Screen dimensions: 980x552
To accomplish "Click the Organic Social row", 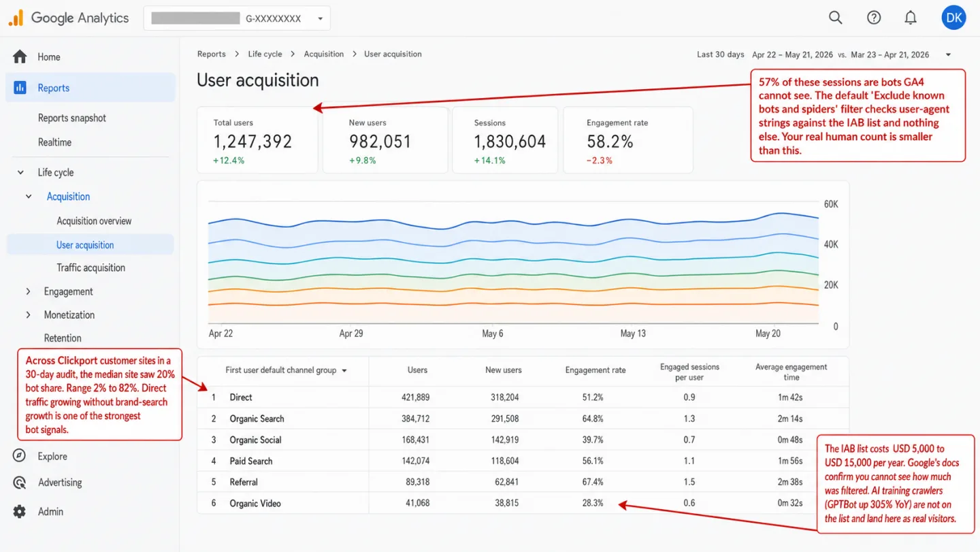I will click(523, 440).
